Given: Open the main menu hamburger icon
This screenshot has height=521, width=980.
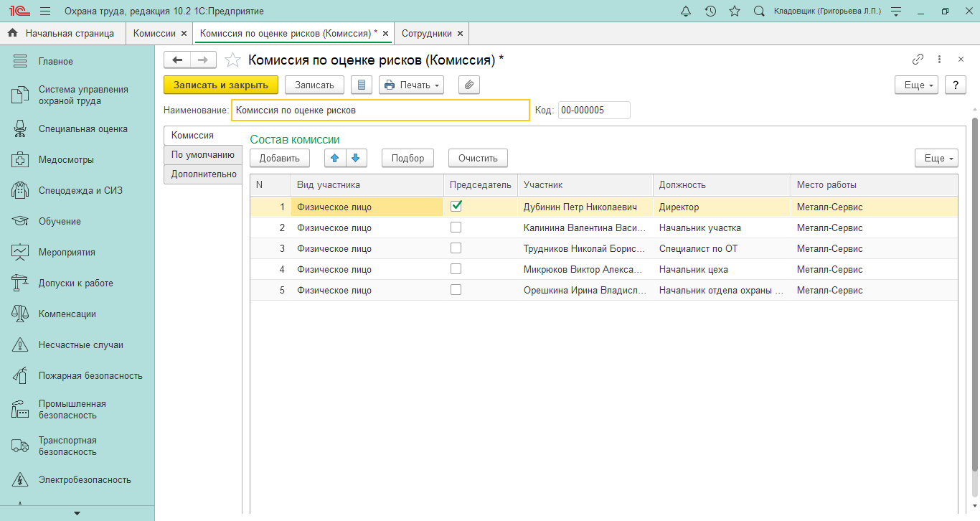Looking at the screenshot, I should [x=45, y=11].
